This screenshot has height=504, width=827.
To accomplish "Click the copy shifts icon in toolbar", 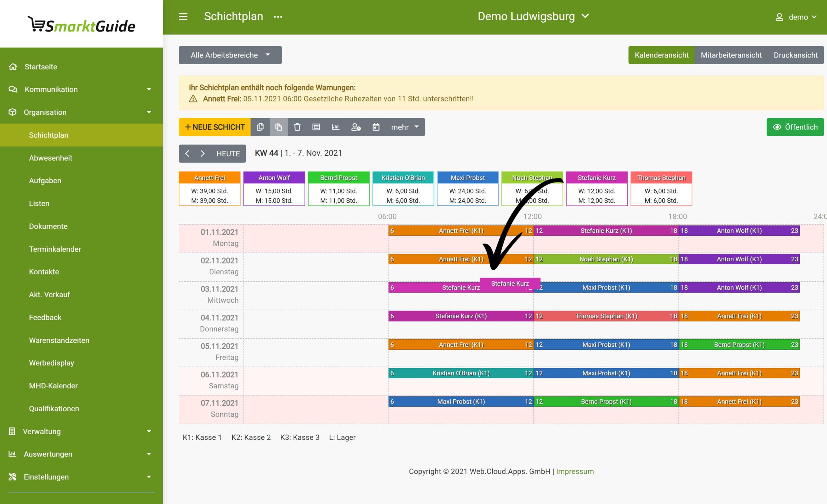I will click(260, 127).
